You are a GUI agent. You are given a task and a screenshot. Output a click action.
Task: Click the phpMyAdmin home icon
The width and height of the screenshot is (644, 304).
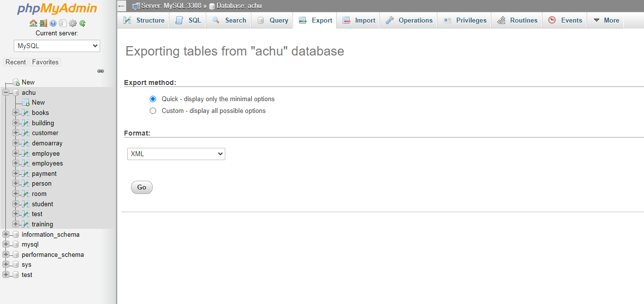33,23
